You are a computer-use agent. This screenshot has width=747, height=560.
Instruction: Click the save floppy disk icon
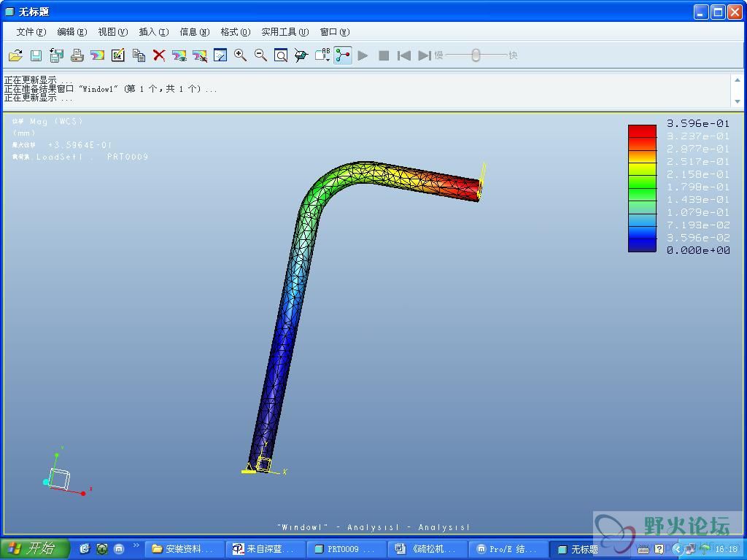click(x=36, y=55)
